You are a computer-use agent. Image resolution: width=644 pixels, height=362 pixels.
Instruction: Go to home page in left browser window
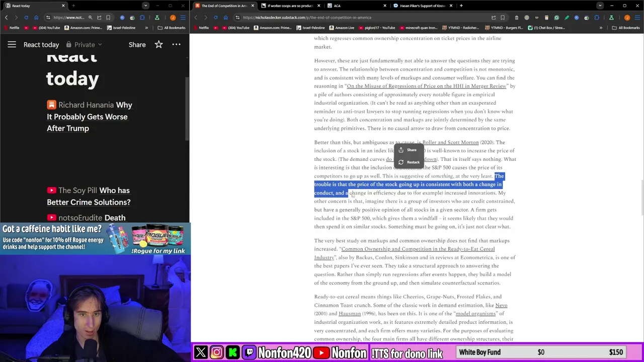coord(36,18)
